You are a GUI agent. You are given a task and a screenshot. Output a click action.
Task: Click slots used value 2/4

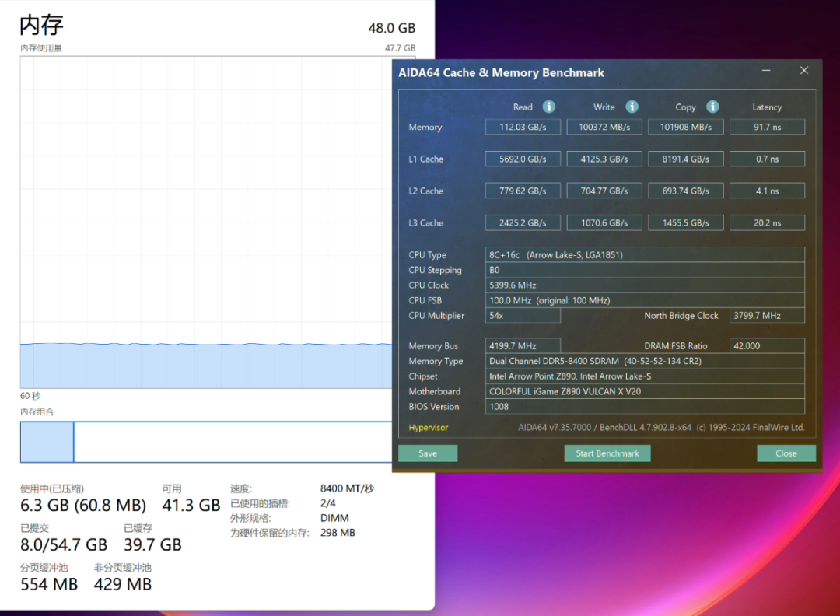coord(328,503)
